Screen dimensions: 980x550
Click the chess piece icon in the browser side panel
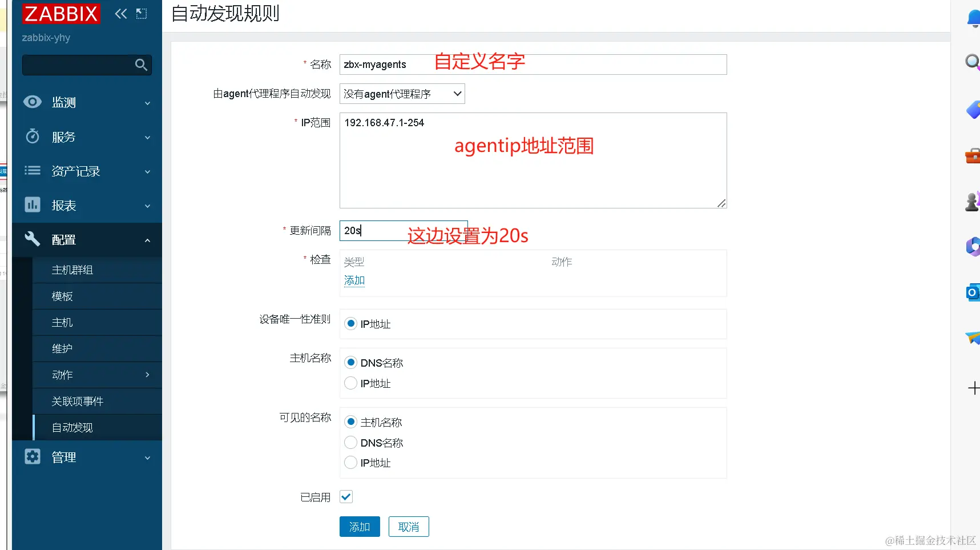tap(973, 201)
